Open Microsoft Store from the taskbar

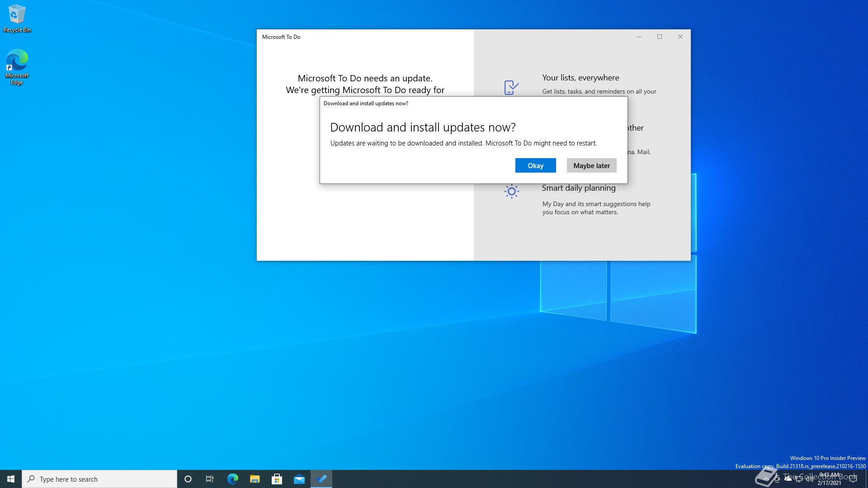click(x=277, y=479)
